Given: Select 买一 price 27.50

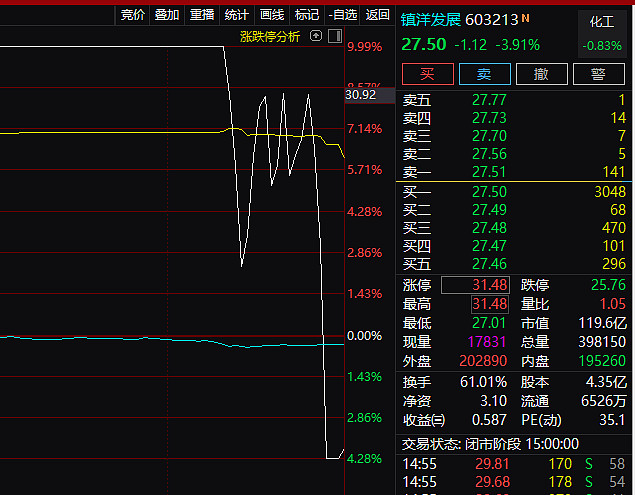Looking at the screenshot, I should (489, 192).
